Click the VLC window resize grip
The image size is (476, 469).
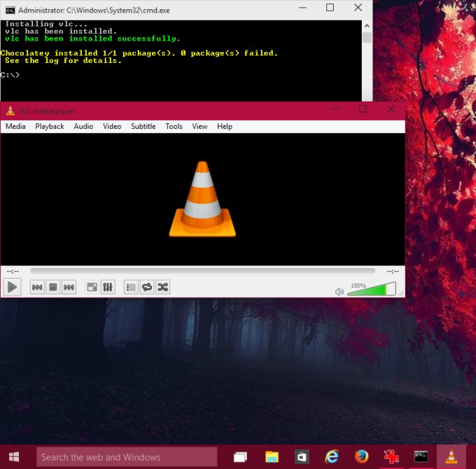click(401, 293)
